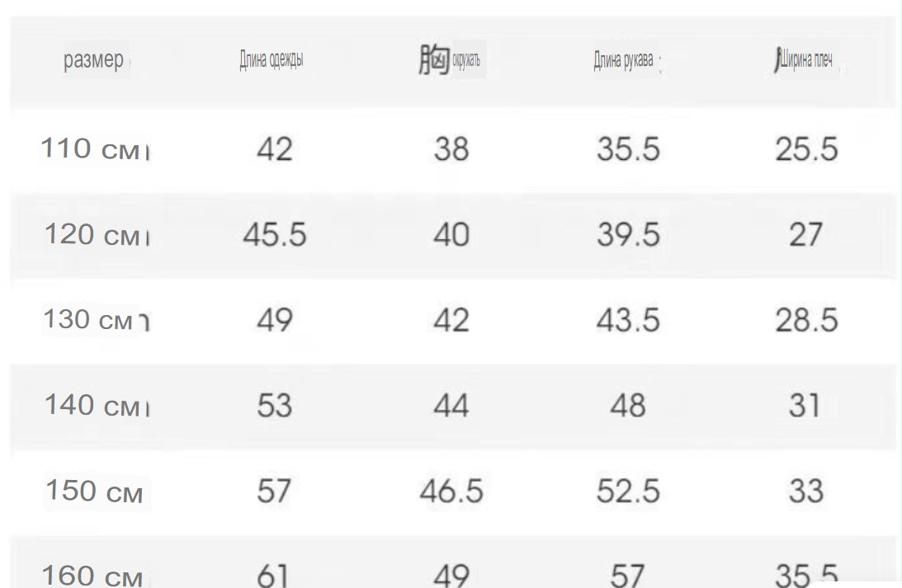902x588 pixels.
Task: Click the Chinese chest character header
Action: [434, 59]
